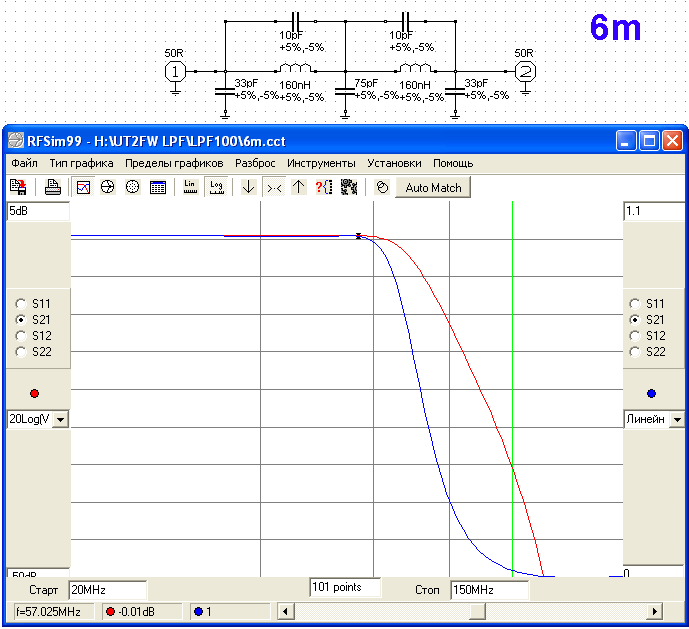Select right S12 radio button

tap(635, 336)
